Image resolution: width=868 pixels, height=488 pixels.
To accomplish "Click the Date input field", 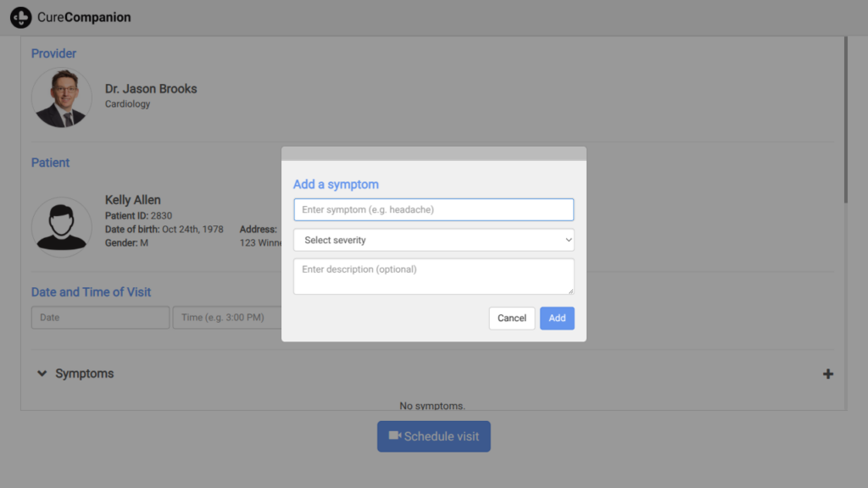I will pyautogui.click(x=100, y=318).
